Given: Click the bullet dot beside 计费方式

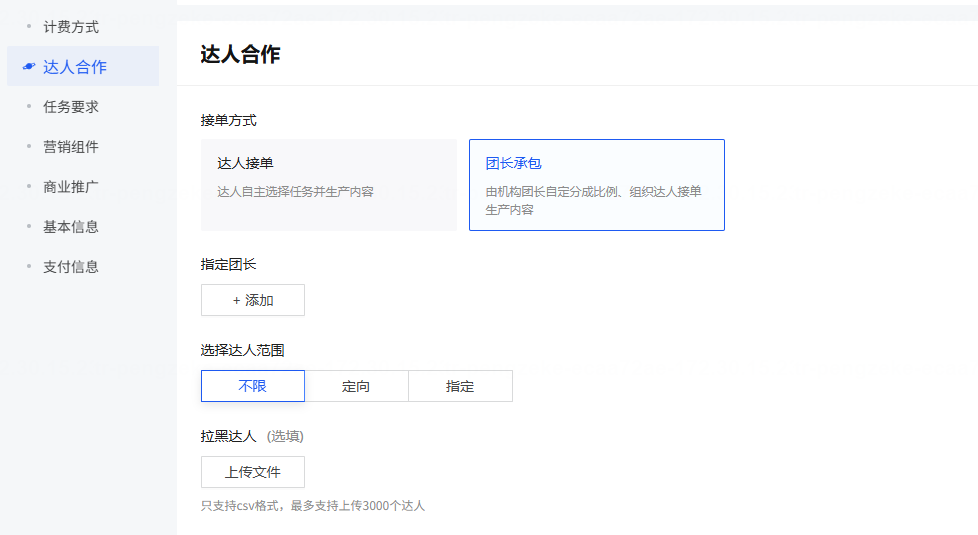Looking at the screenshot, I should (29, 26).
